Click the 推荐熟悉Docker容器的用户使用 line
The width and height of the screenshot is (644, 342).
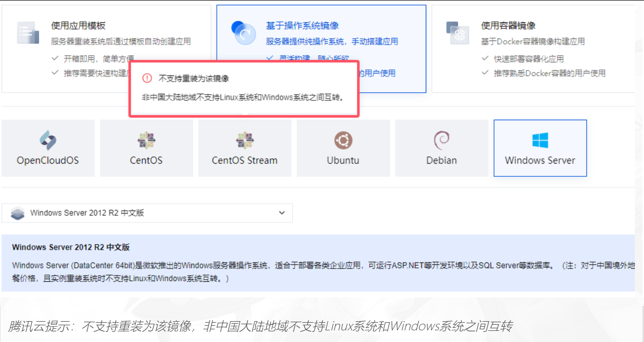(543, 73)
